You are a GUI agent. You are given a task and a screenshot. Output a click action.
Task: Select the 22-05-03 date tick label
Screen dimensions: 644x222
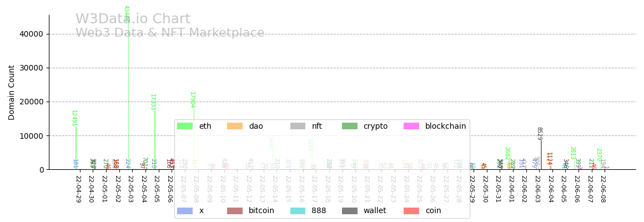click(130, 190)
